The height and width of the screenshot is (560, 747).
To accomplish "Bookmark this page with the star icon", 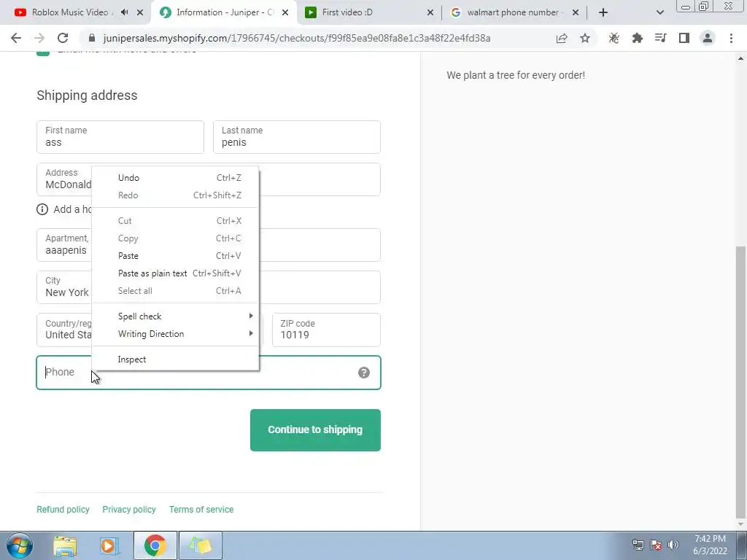I will point(585,38).
